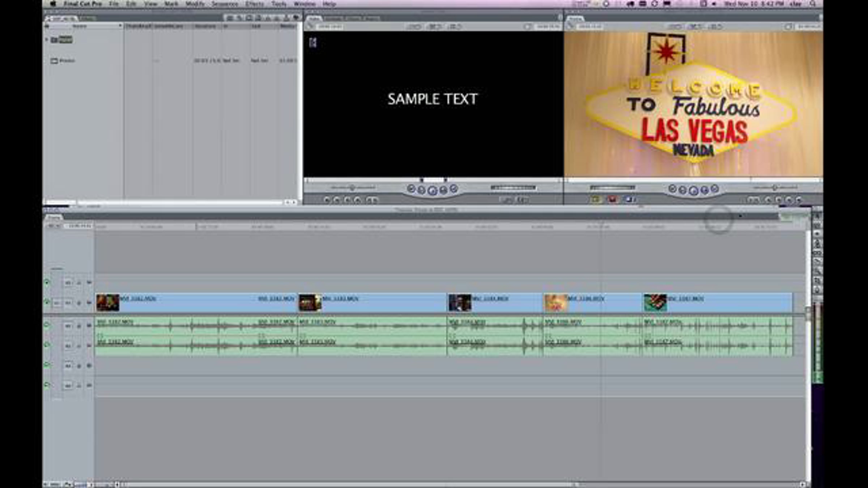868x488 pixels.
Task: Select the Selection arrow tool in tool palette
Action: click(817, 216)
